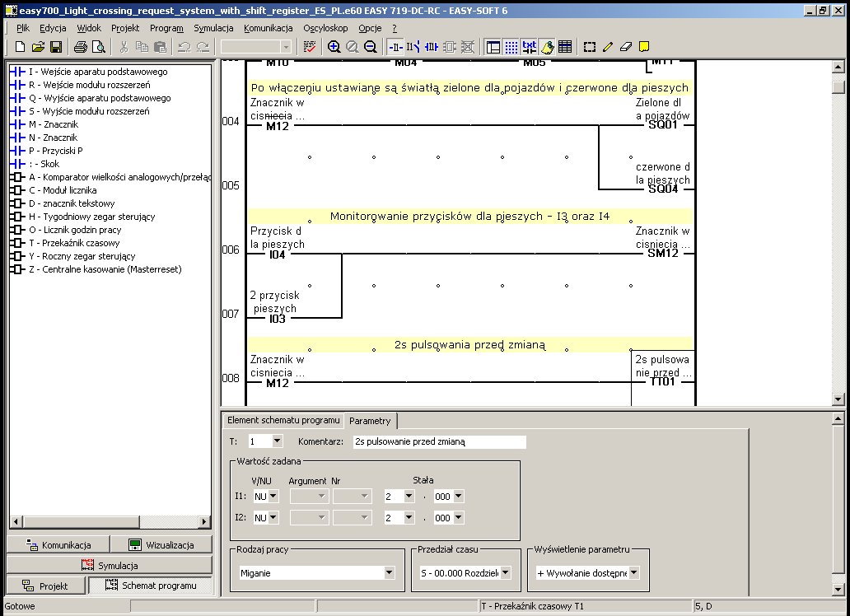Select the eraser tool

626,47
